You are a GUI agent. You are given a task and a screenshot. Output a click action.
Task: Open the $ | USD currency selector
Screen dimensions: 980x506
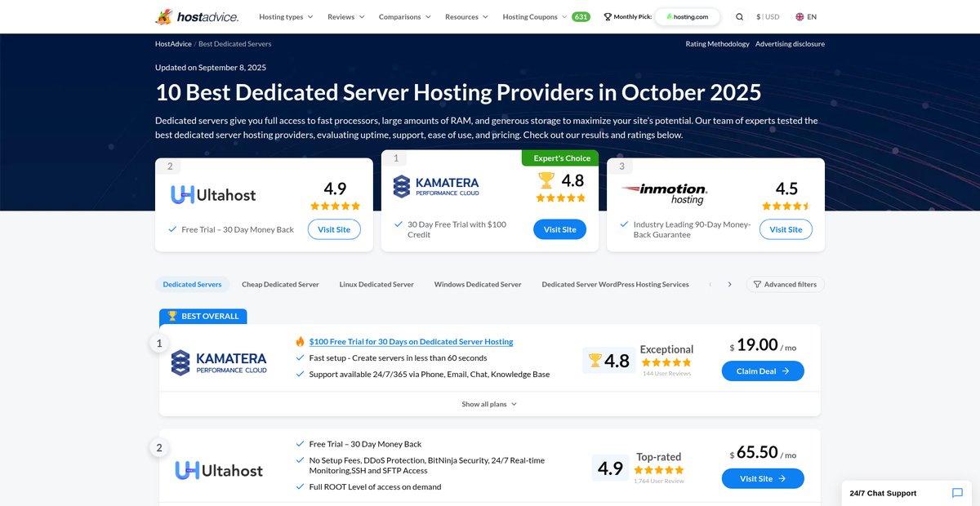point(768,16)
